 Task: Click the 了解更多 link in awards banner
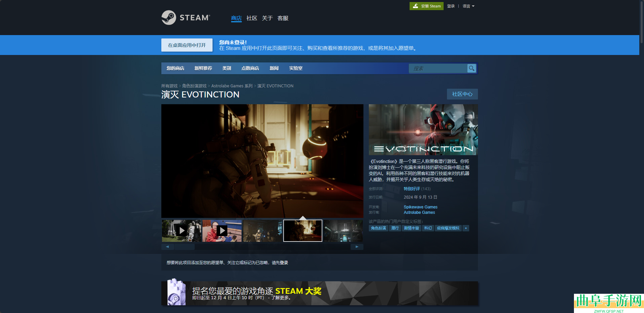[280, 298]
